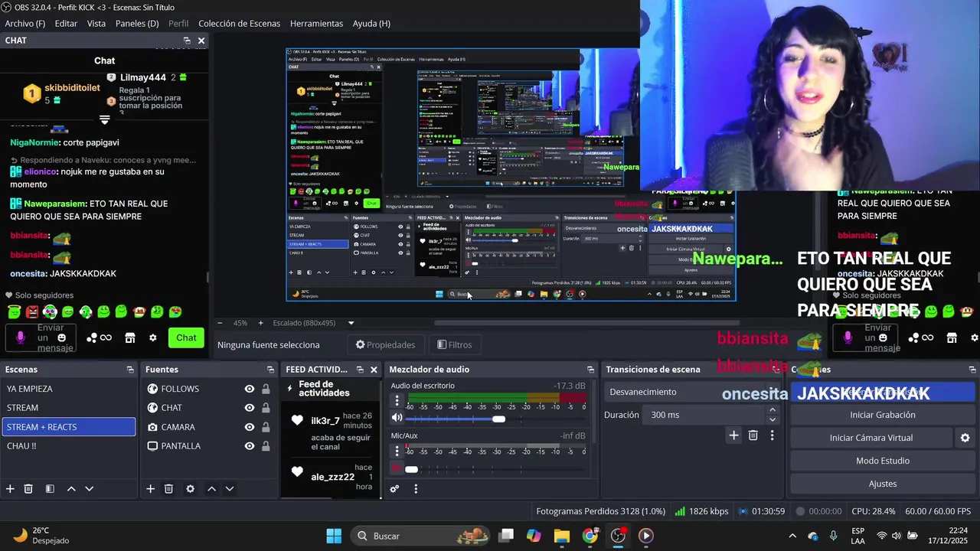Screen dimensions: 980x551
Task: Zoom in the preview with plus
Action: [x=260, y=323]
